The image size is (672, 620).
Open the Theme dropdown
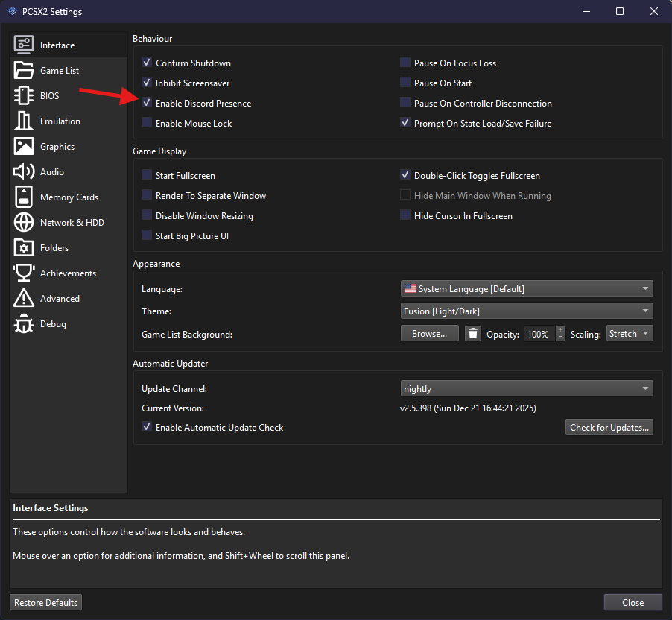(527, 311)
